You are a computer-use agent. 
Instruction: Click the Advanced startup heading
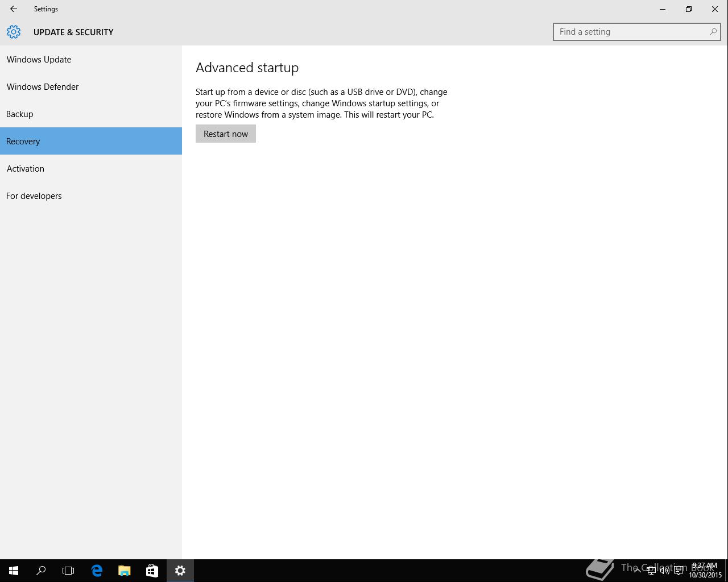pos(247,68)
